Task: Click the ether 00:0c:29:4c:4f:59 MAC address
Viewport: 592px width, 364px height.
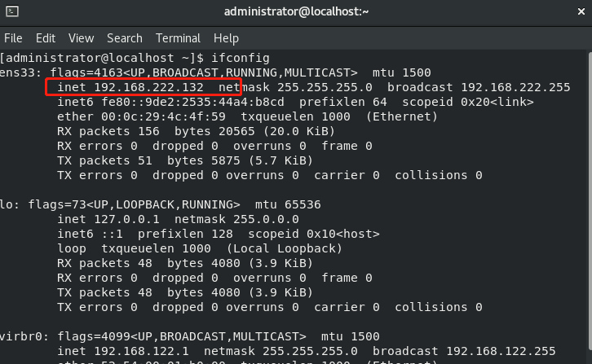Action: [x=141, y=116]
